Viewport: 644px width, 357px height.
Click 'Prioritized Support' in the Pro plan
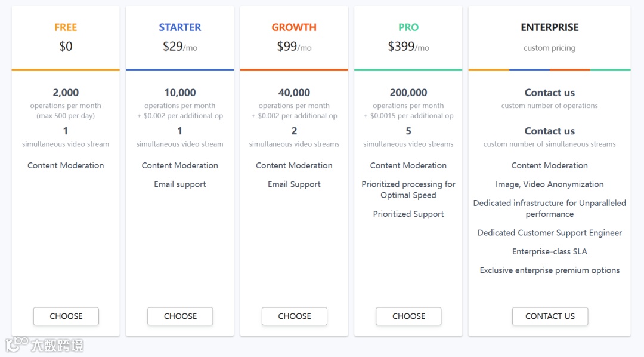point(408,214)
